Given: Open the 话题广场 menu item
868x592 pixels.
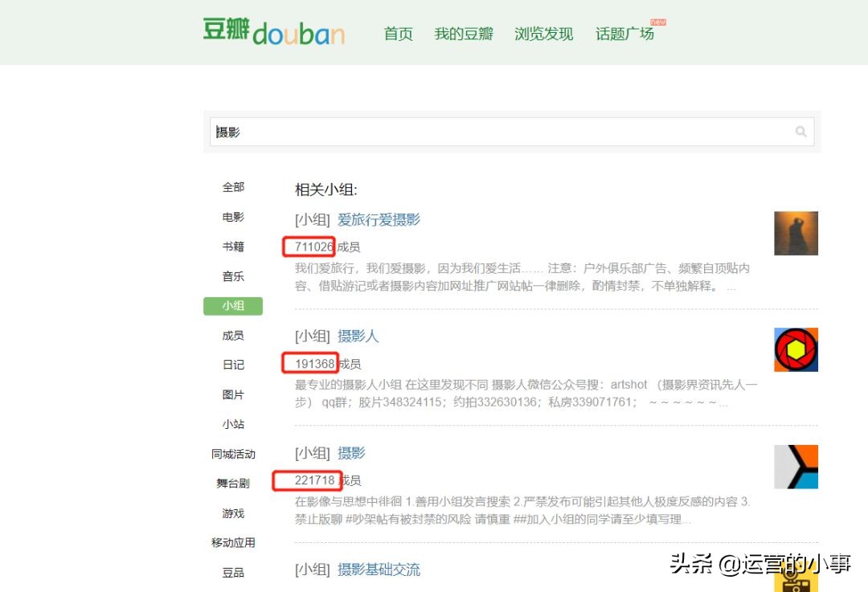Looking at the screenshot, I should click(624, 34).
